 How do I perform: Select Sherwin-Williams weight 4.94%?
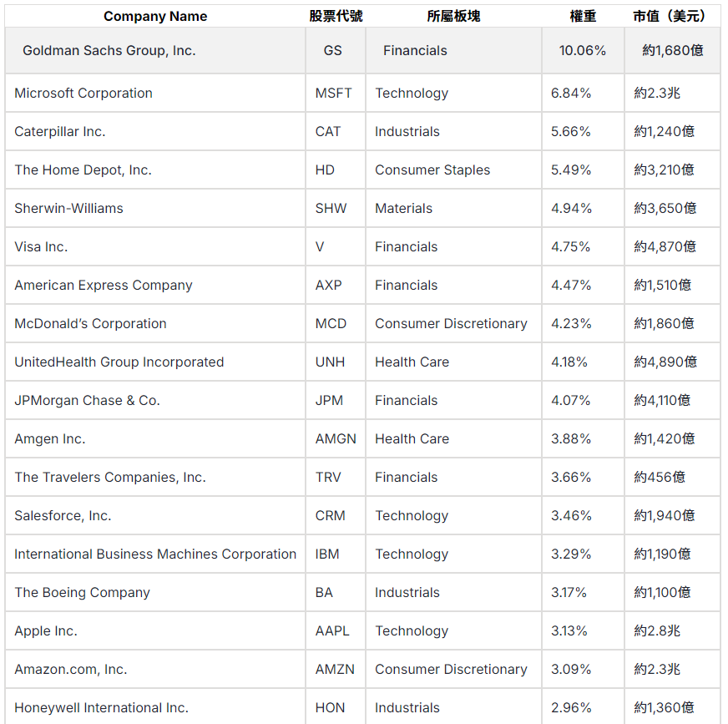tap(571, 208)
